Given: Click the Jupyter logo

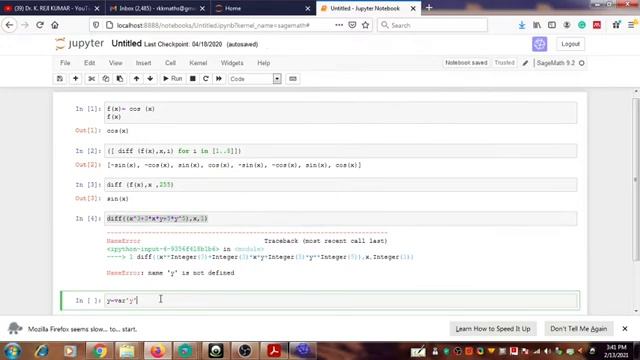Looking at the screenshot, I should pyautogui.click(x=80, y=43).
